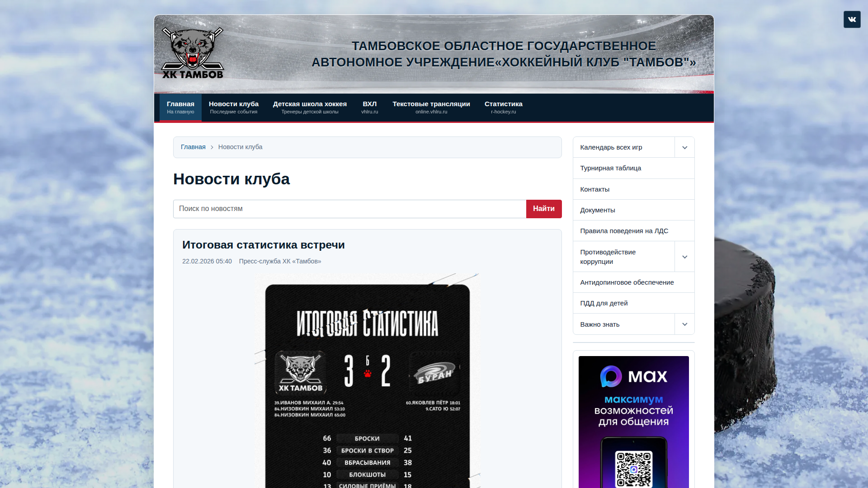Focus the Поиск по новостям search field
Image resolution: width=868 pixels, height=488 pixels.
click(349, 209)
